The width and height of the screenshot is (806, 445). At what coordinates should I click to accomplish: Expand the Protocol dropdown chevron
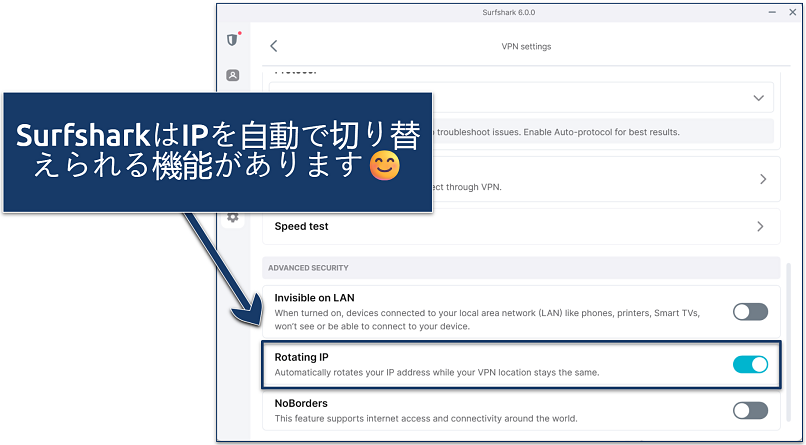pos(757,97)
